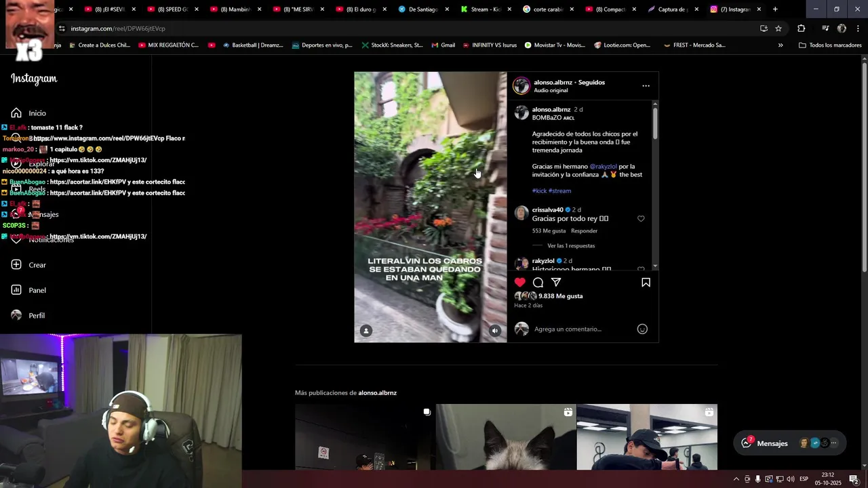Open the StockX: Sneakers bookmark
Image resolution: width=868 pixels, height=488 pixels.
tap(392, 45)
